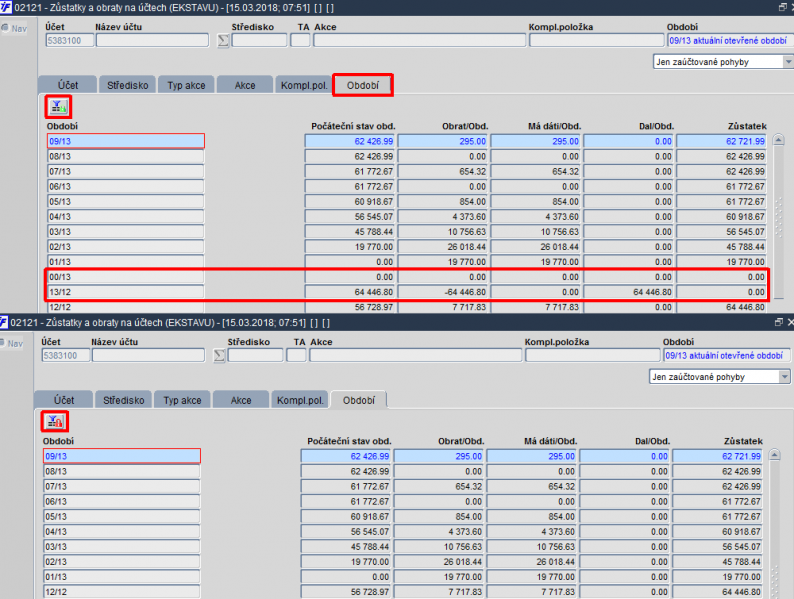Switch to the Období tab in the upper window
Screen dimensions: 794x599
(x=363, y=85)
